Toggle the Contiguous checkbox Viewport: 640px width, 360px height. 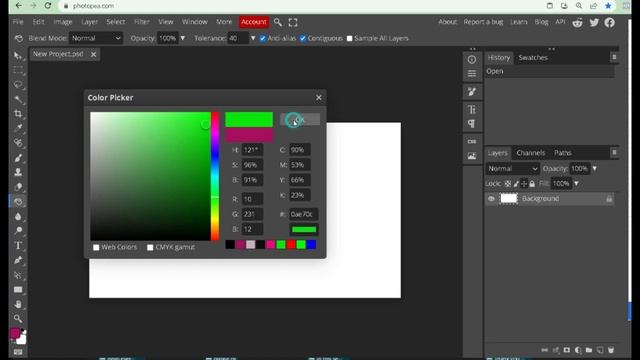(x=302, y=38)
